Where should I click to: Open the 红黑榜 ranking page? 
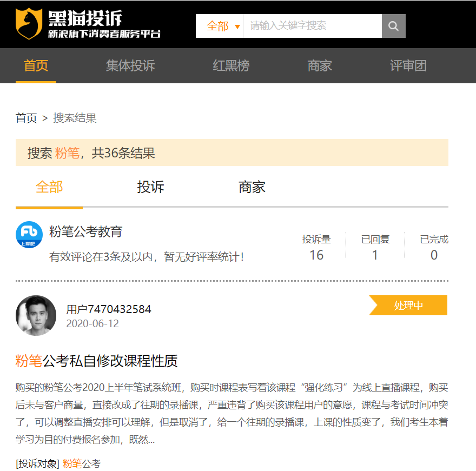pyautogui.click(x=231, y=66)
